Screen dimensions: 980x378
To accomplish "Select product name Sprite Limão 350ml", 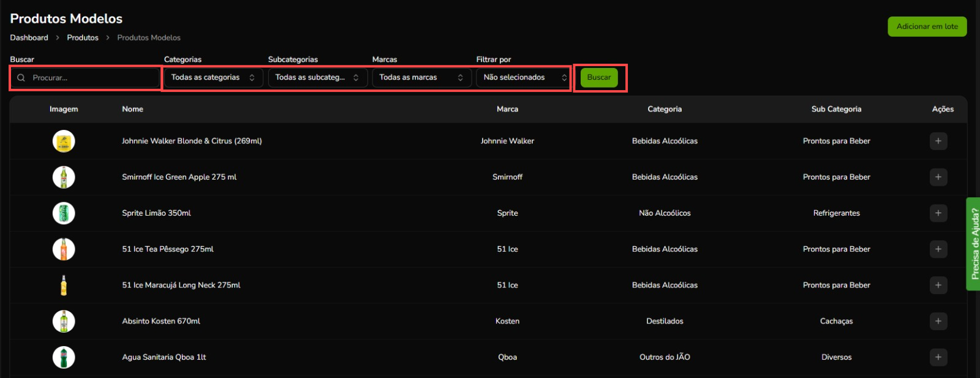I will point(156,213).
